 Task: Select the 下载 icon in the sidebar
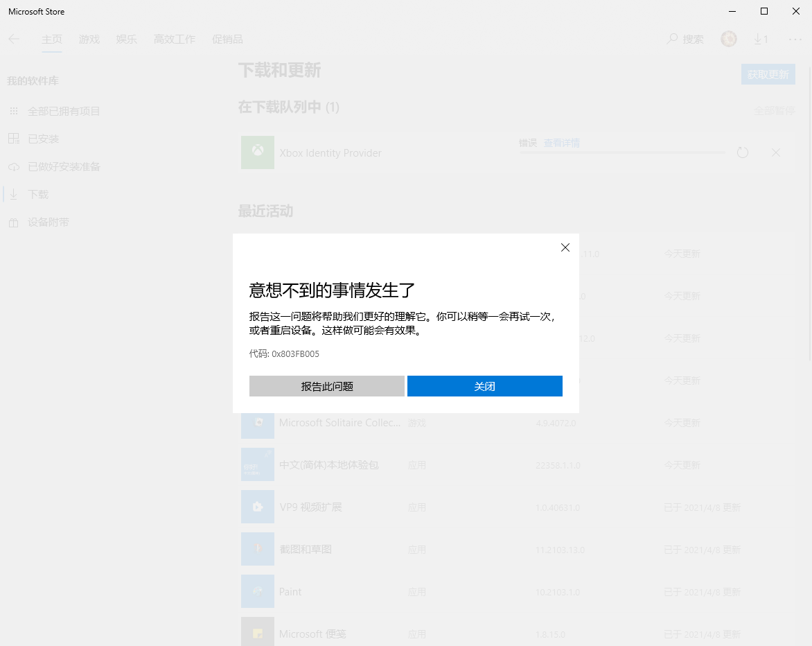tap(14, 194)
